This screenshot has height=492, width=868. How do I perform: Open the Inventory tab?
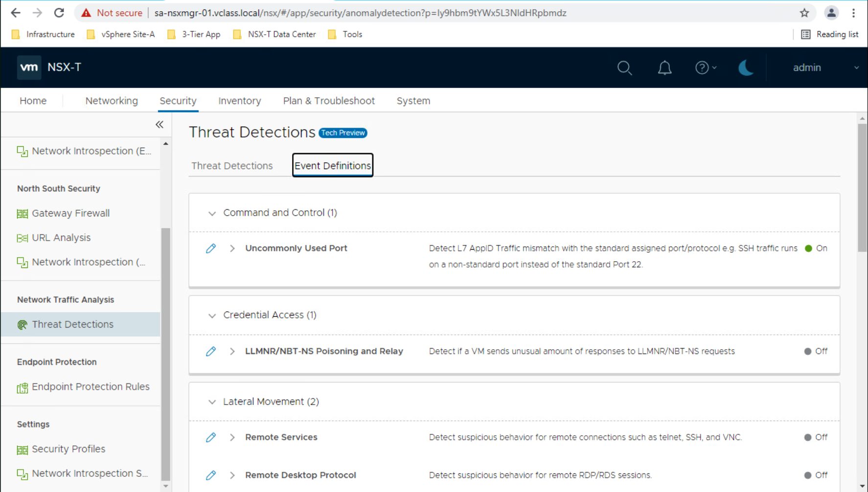pyautogui.click(x=240, y=101)
